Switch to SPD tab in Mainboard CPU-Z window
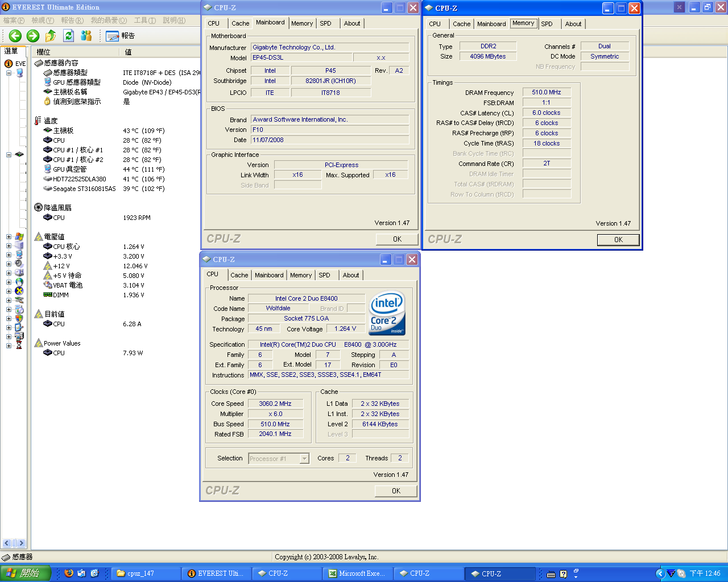 click(x=325, y=23)
